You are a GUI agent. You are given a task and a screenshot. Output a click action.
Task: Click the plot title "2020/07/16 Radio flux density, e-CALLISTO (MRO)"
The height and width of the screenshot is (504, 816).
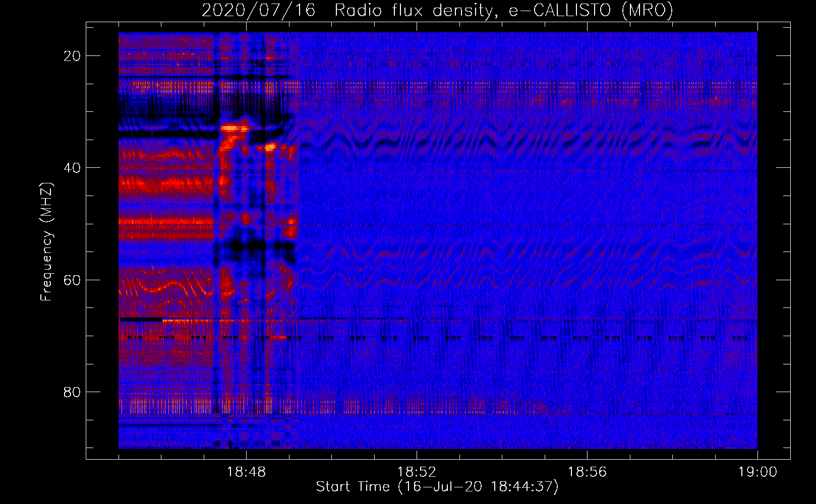[x=437, y=11]
